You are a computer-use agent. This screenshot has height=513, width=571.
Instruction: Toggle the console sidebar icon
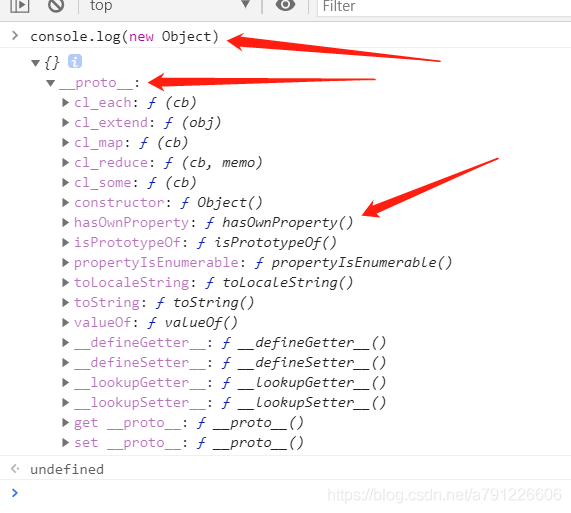(19, 5)
